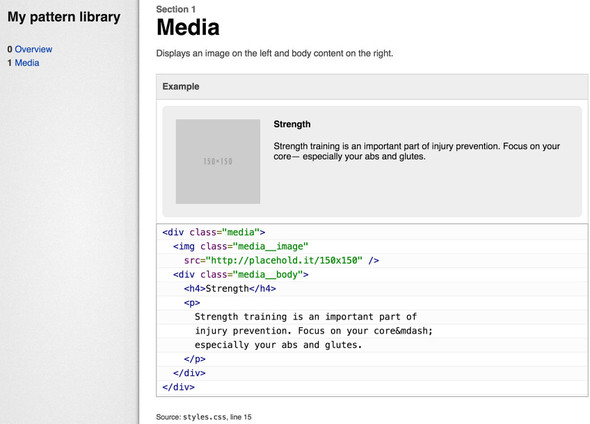Open the Media link in sidebar
Screen dimensions: 590x424
pos(27,63)
